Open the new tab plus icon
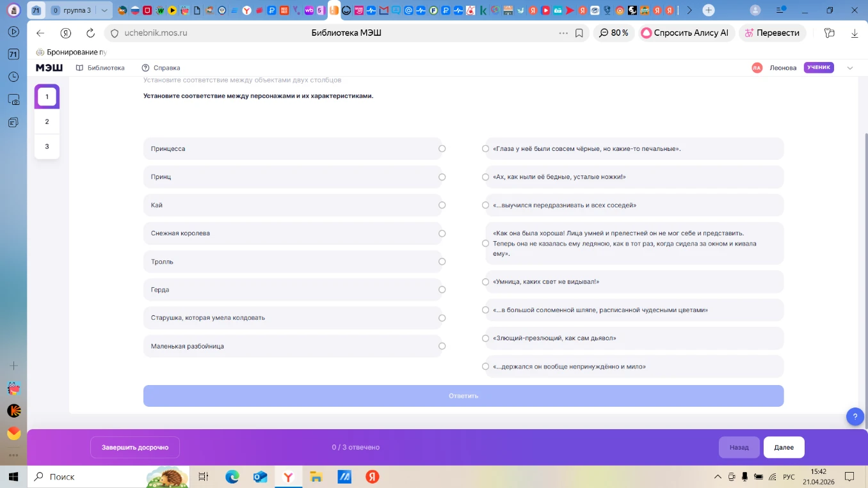Viewport: 868px width, 488px height. [708, 10]
